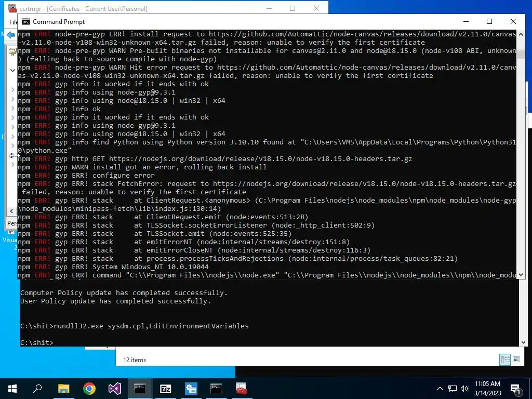The width and height of the screenshot is (532, 399).
Task: Click "Computer Policy update has completed successfully."
Action: click(x=124, y=293)
